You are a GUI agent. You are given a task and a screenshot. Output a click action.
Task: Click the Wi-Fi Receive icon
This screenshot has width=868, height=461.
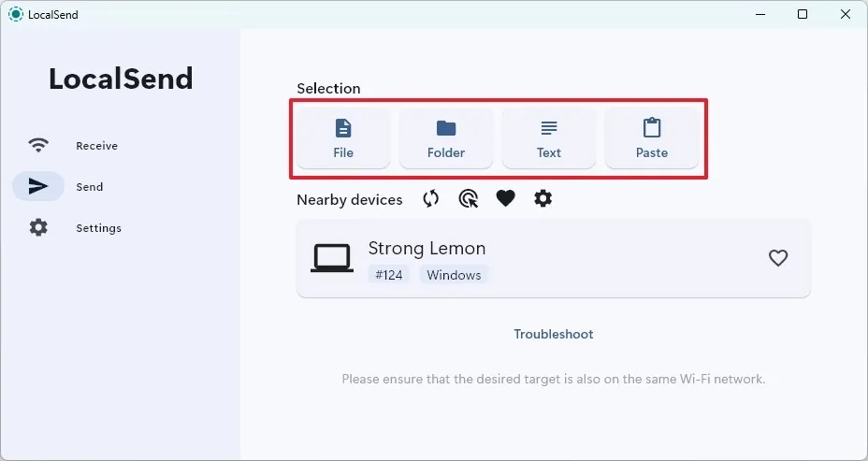coord(38,146)
